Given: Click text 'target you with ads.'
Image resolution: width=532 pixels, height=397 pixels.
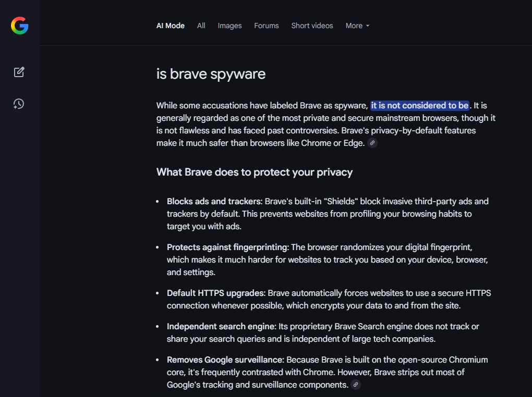Looking at the screenshot, I should pos(204,227).
